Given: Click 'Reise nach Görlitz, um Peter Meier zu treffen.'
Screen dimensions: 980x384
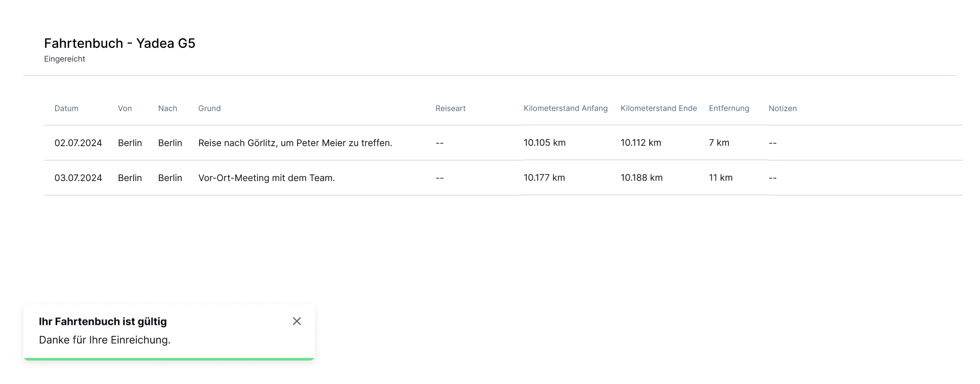Looking at the screenshot, I should point(295,143).
